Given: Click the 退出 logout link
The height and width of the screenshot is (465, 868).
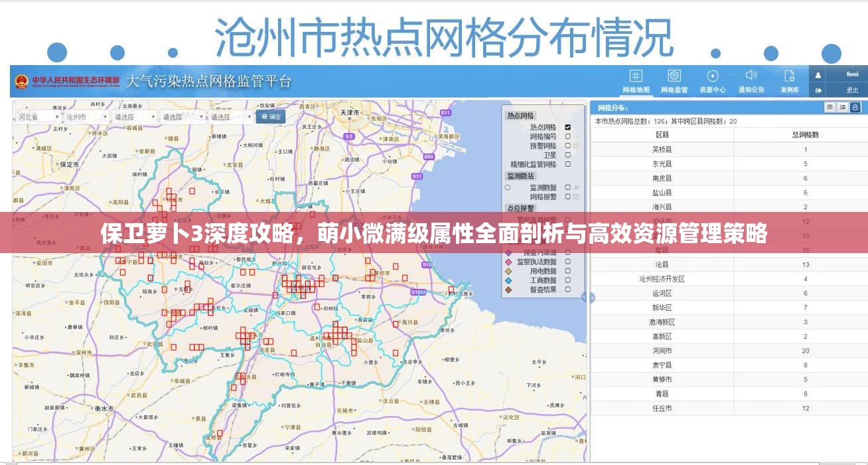Looking at the screenshot, I should point(852,90).
